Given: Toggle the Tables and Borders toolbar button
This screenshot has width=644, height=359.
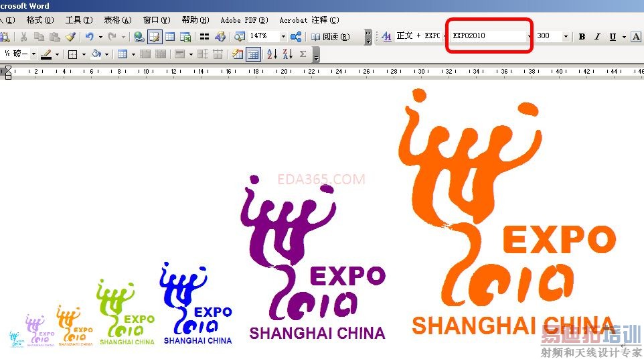Looking at the screenshot, I should coord(155,37).
